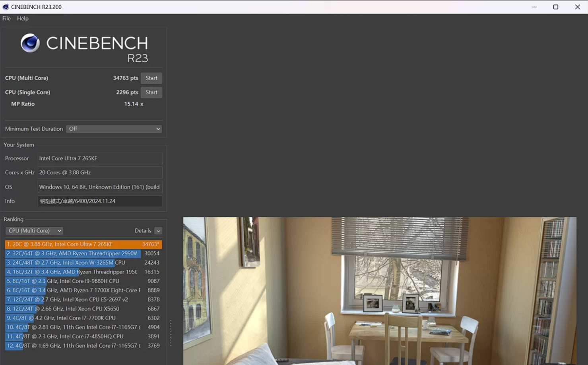Minimize the Cinebench window
Viewport: 588px width, 365px height.
(534, 7)
